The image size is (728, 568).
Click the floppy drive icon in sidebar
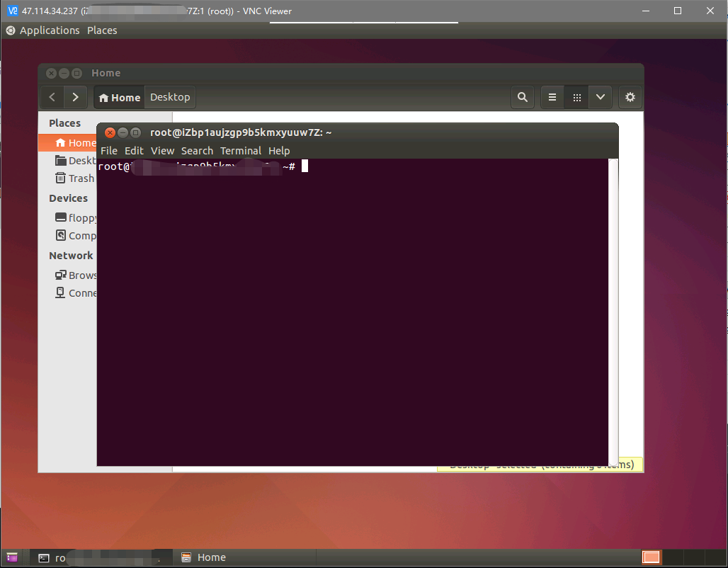coord(60,217)
